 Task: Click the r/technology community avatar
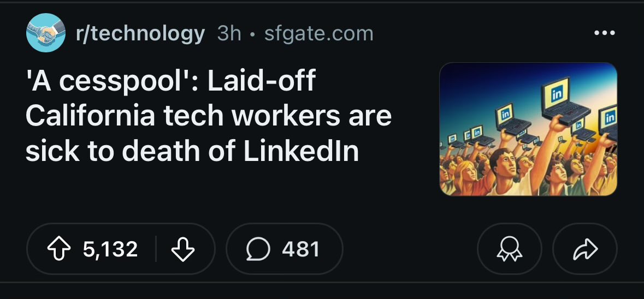pos(45,33)
